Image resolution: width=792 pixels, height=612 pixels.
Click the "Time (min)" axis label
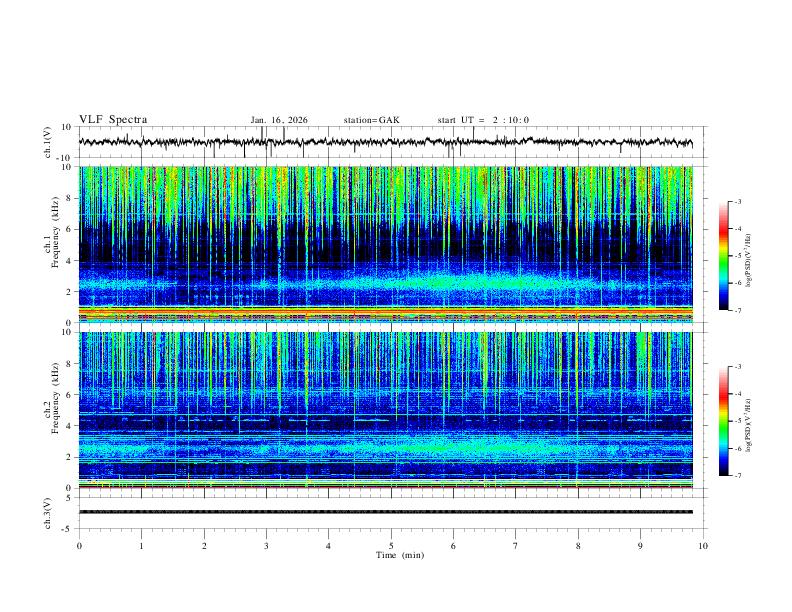pyautogui.click(x=400, y=555)
